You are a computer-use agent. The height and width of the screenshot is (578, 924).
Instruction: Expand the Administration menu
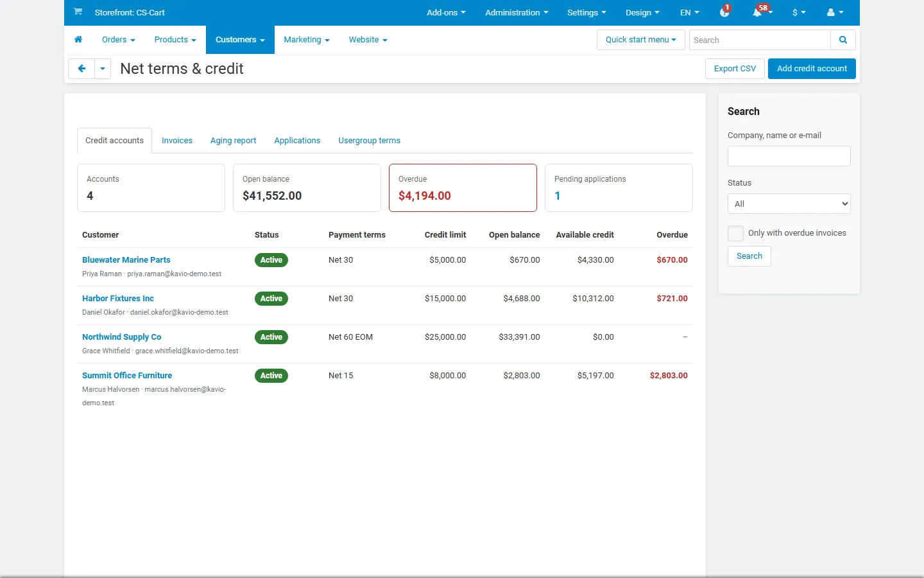pos(517,12)
